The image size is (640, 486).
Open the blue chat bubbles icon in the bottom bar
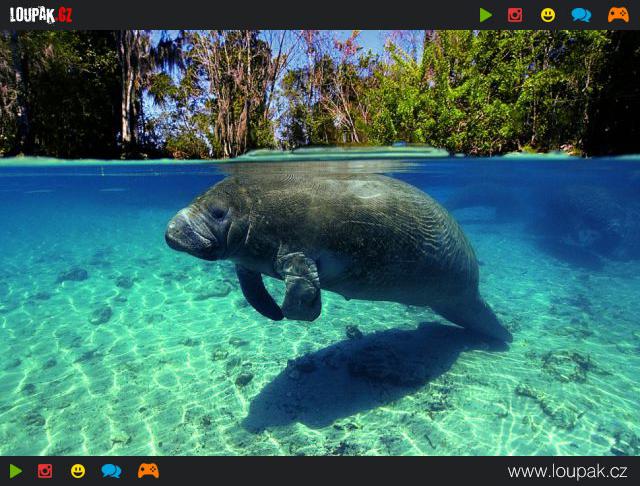point(111,471)
